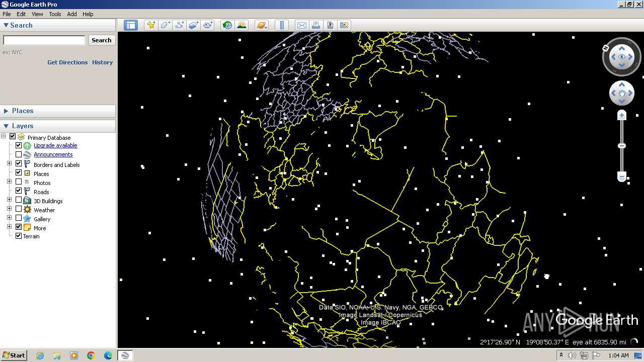Open the File menu
Viewport: 644px width, 362px height.
tap(7, 14)
